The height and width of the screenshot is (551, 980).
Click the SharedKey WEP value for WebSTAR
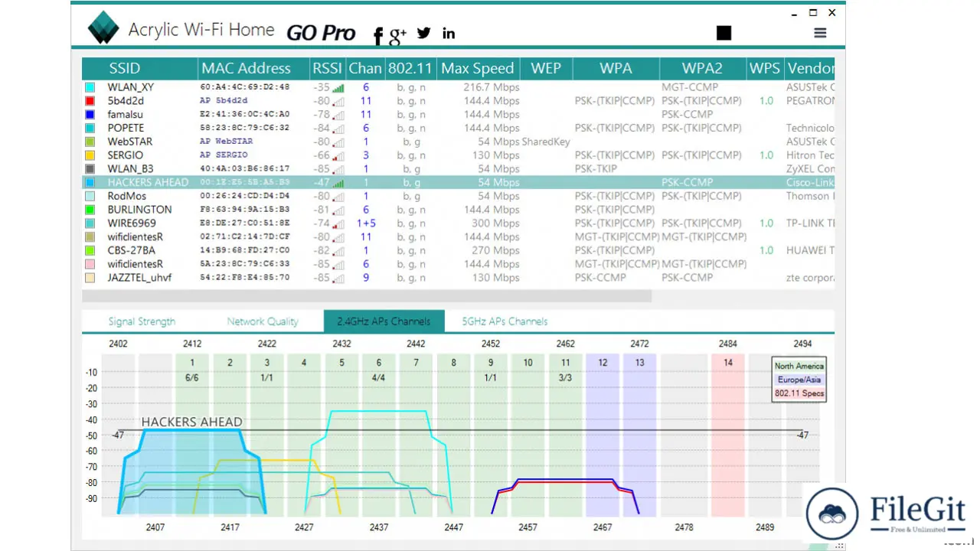click(546, 142)
